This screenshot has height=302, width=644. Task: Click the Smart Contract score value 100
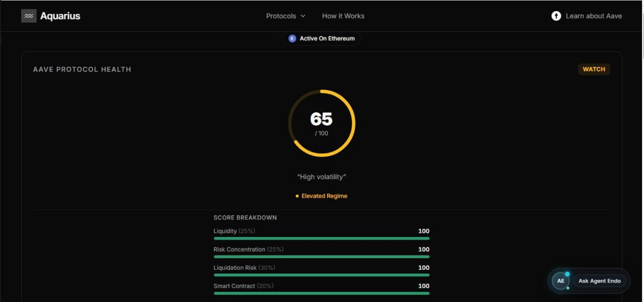[x=424, y=286]
